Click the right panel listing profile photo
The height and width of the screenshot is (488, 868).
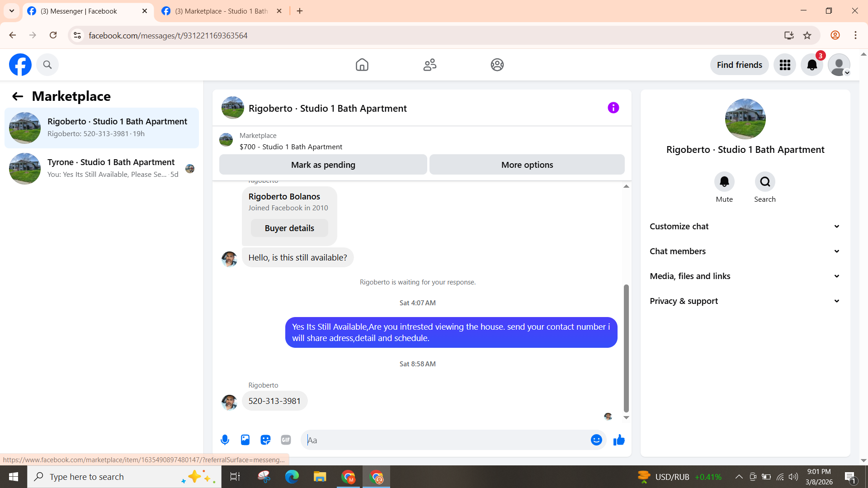745,119
